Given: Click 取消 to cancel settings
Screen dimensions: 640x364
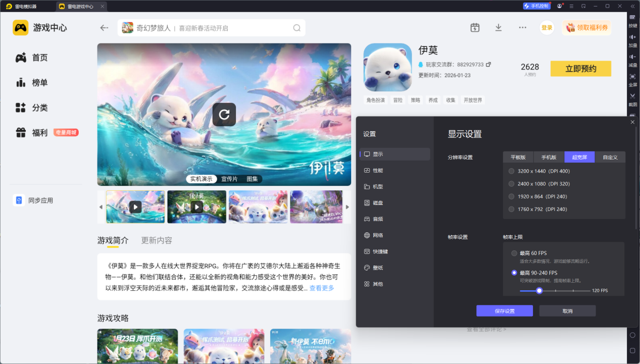Looking at the screenshot, I should [567, 311].
